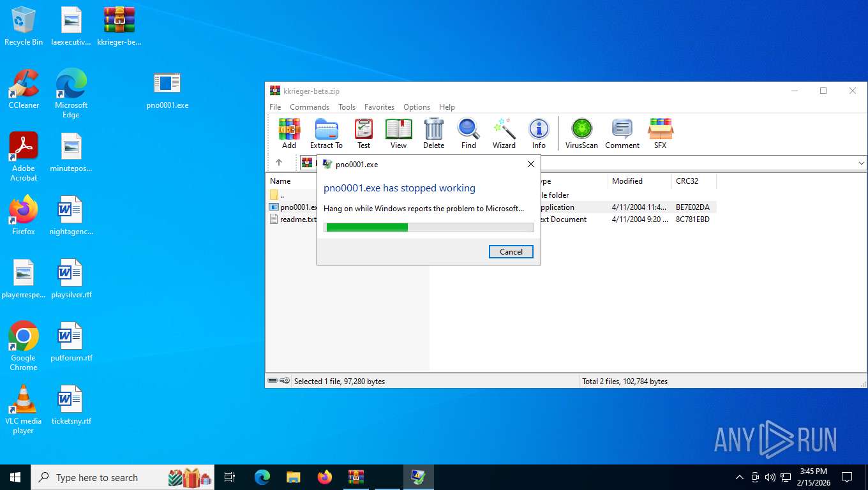Expand the archive address bar dropdown

pyautogui.click(x=861, y=163)
